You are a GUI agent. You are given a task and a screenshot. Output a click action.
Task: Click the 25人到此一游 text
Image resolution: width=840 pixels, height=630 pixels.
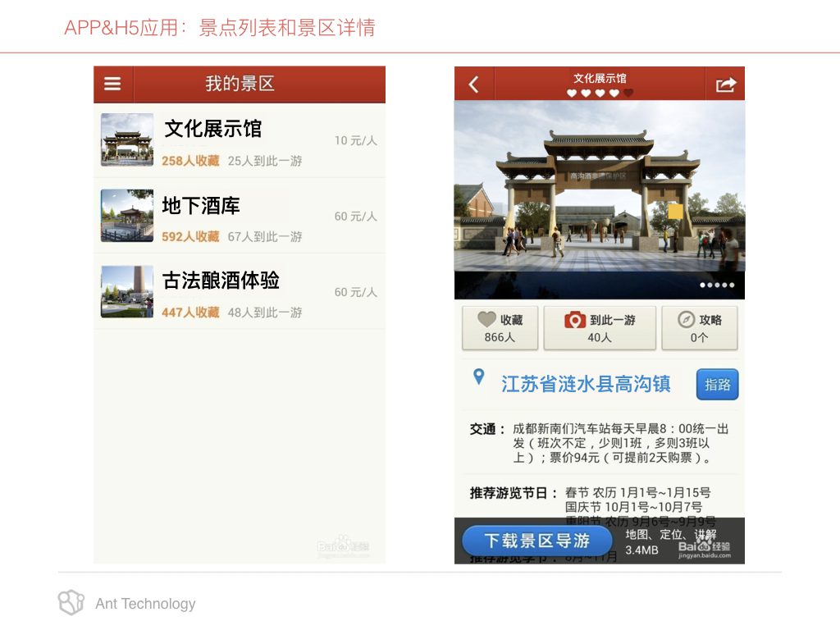(x=265, y=161)
